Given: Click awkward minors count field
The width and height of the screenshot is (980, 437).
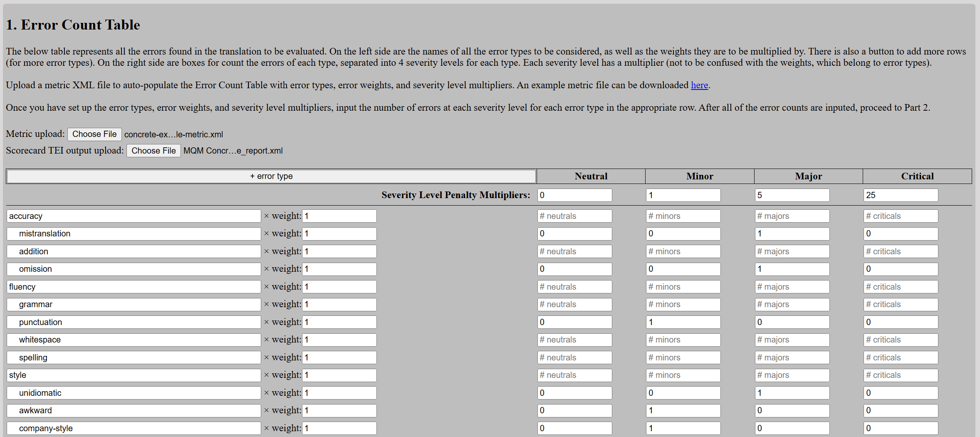Looking at the screenshot, I should 683,410.
